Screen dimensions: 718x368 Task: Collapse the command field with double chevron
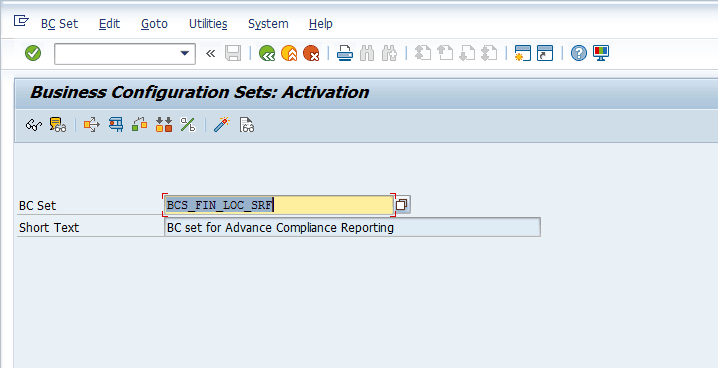tap(210, 54)
